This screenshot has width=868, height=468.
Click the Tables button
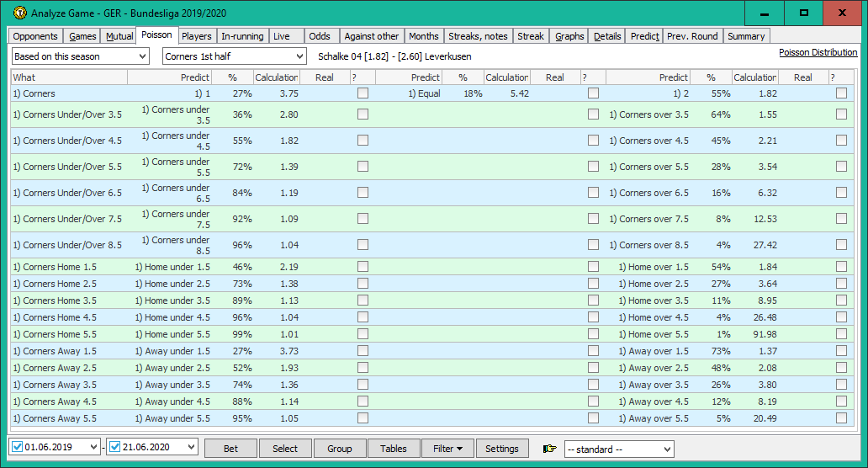[x=393, y=449]
